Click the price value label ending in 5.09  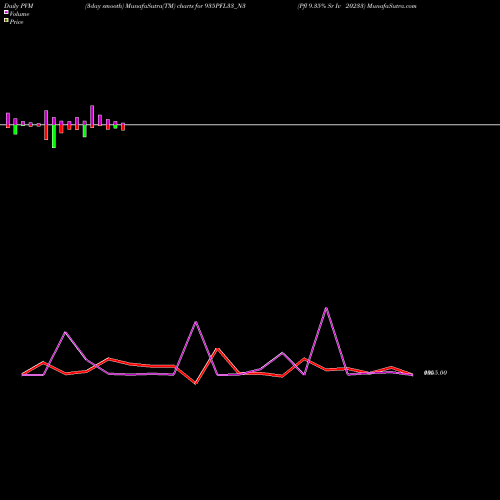click(x=435, y=373)
